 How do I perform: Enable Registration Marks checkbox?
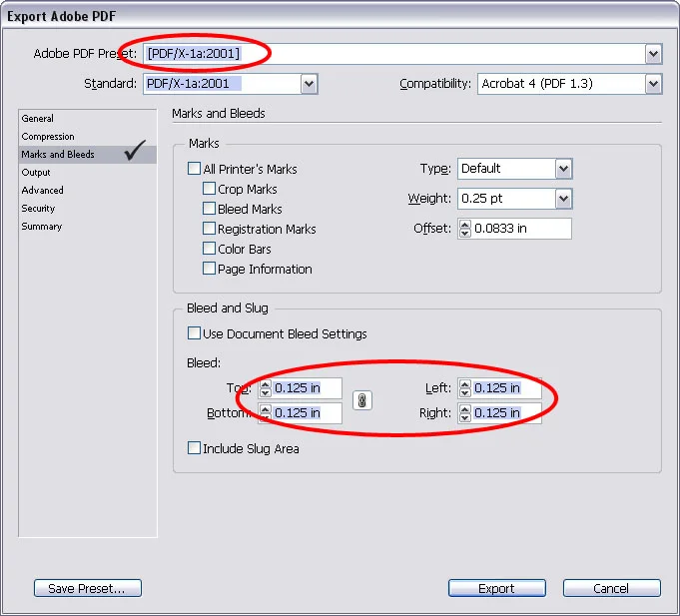(209, 228)
